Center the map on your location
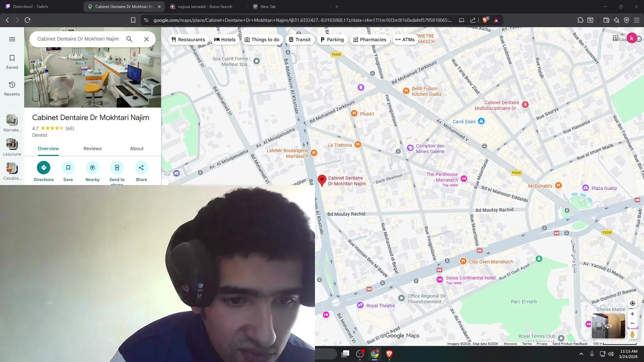This screenshot has width=644, height=362. click(x=632, y=303)
